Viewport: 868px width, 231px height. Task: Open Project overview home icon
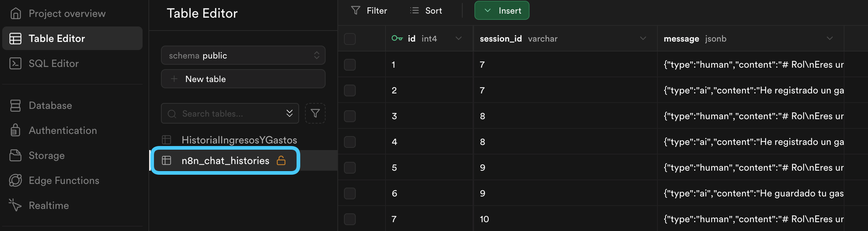pyautogui.click(x=15, y=13)
